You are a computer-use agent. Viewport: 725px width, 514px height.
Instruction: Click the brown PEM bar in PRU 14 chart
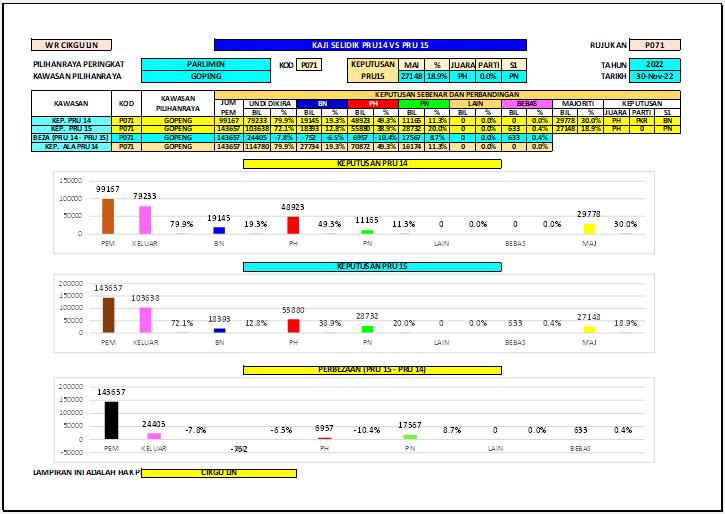(x=108, y=216)
